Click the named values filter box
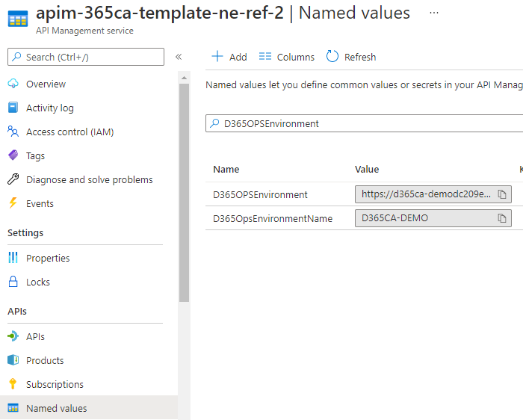 pyautogui.click(x=365, y=123)
